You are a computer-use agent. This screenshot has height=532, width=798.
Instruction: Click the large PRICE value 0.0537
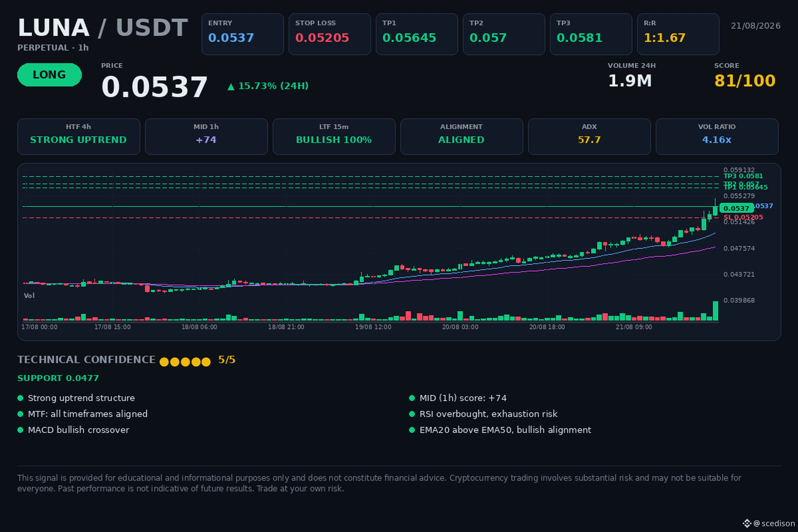click(154, 87)
